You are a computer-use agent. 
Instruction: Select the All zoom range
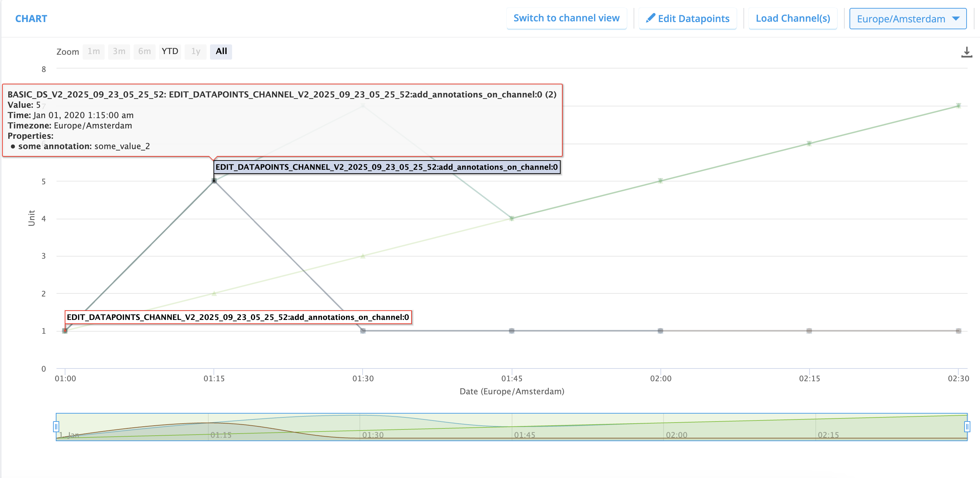[x=221, y=51]
